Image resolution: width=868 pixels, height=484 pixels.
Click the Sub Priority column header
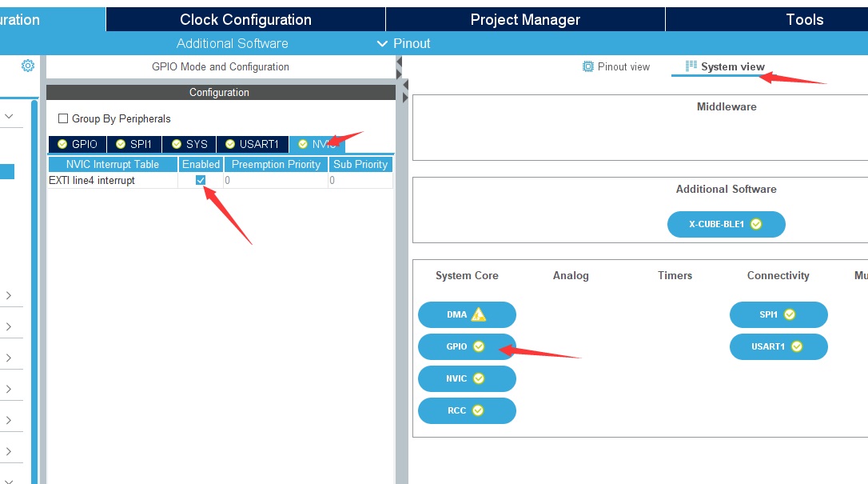360,165
